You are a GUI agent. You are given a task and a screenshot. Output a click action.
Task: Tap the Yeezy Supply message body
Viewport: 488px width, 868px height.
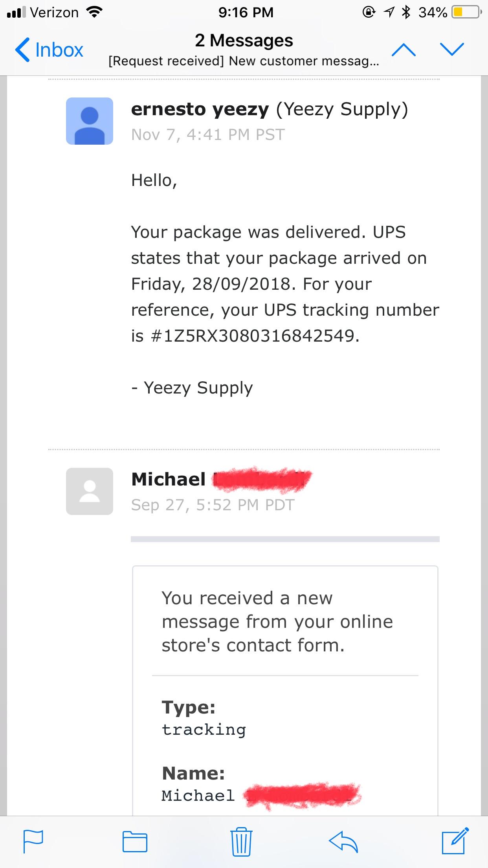pyautogui.click(x=275, y=283)
